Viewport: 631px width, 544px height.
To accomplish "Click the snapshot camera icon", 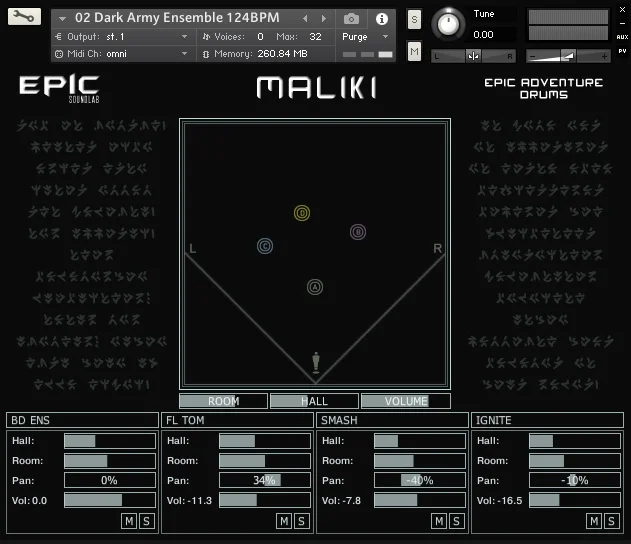I will (351, 19).
